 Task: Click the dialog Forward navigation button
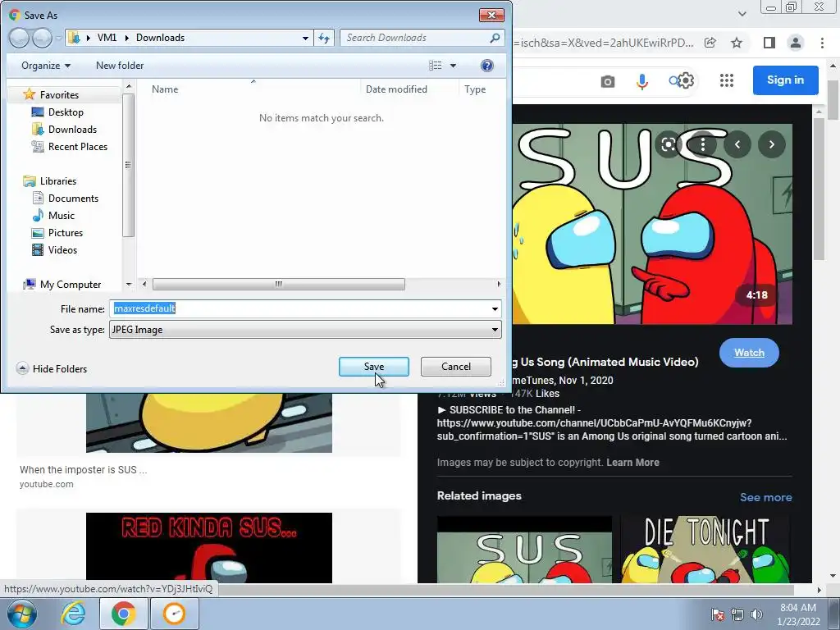(x=41, y=38)
